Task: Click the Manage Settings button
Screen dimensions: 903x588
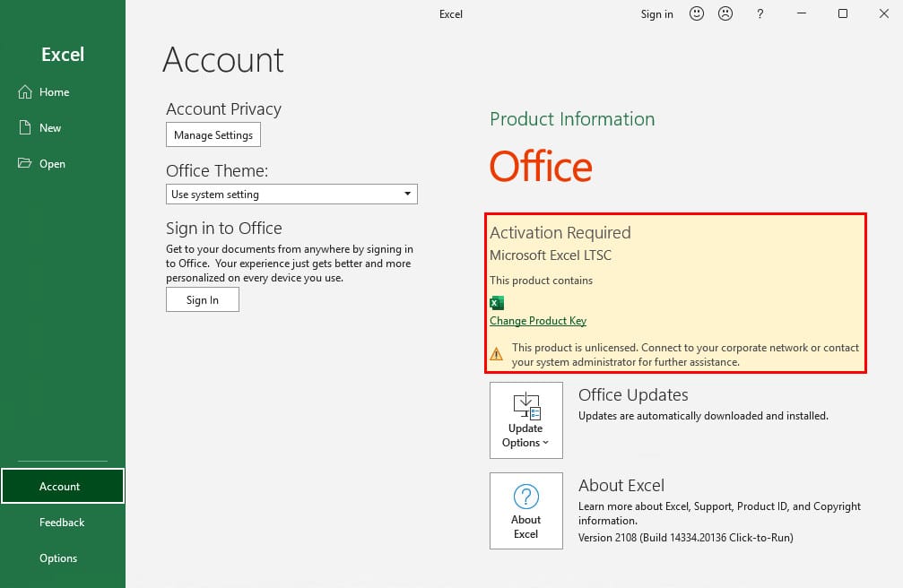Action: [213, 134]
